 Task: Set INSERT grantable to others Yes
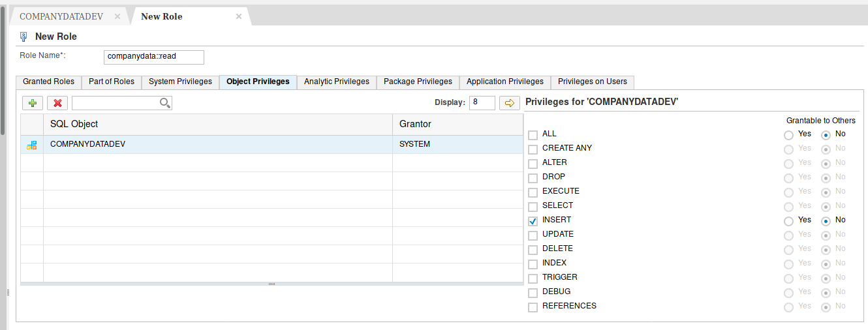789,221
